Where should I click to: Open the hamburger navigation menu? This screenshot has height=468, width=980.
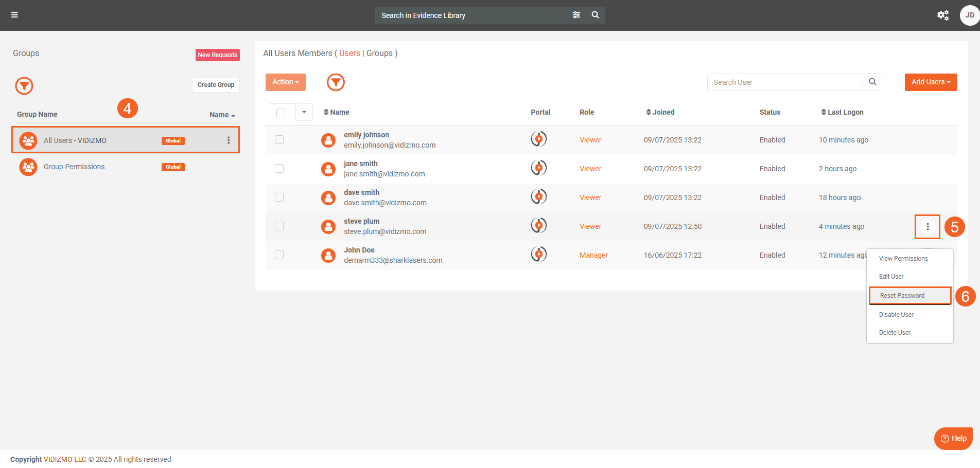[14, 15]
